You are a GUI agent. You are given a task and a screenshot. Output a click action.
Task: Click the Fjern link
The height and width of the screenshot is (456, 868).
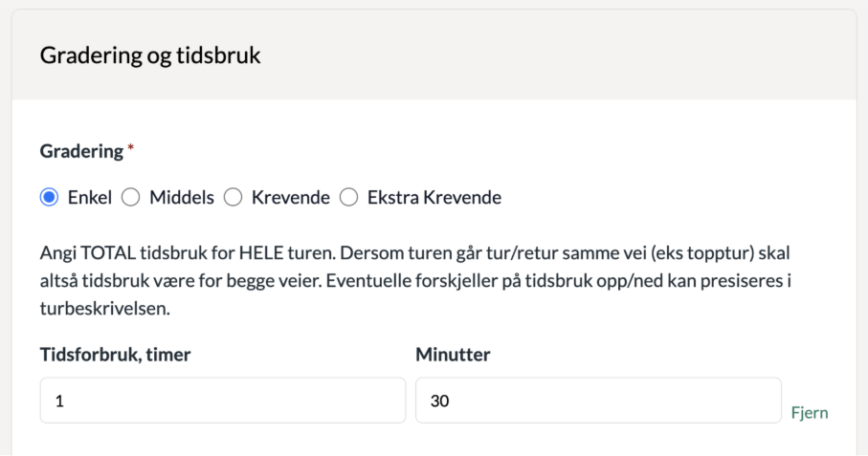809,413
